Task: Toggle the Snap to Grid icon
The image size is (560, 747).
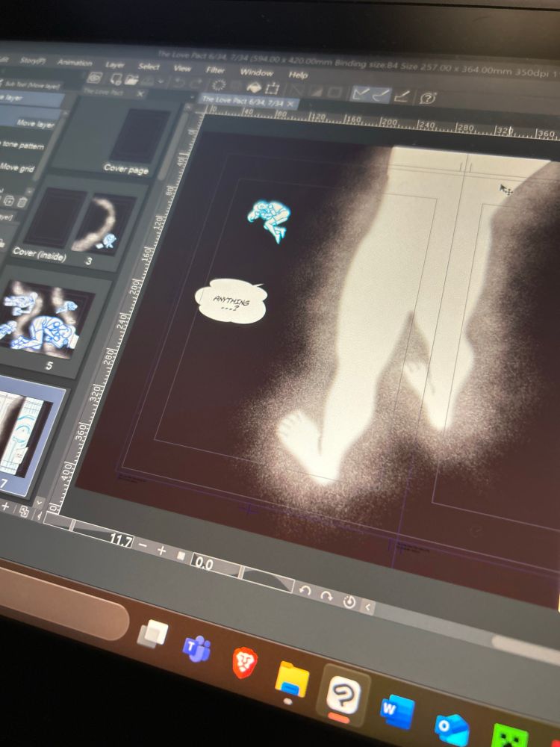Action: point(402,96)
